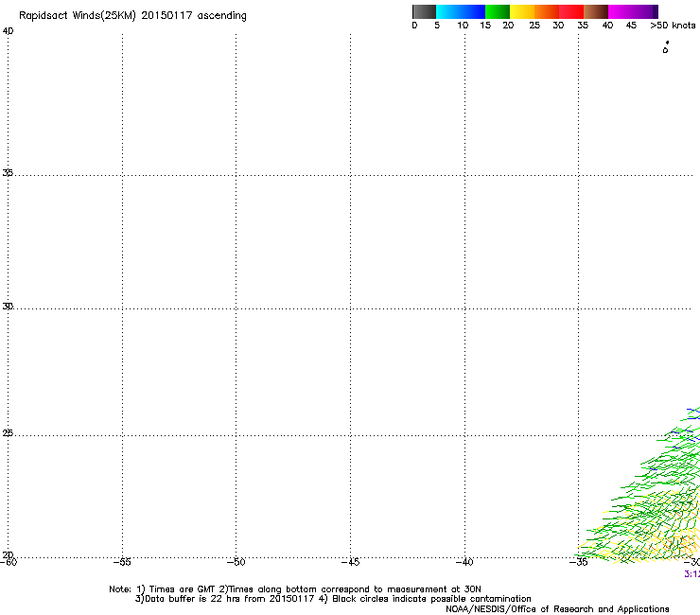Click the longitude axis label -40
Viewport: 700px width, 615px height.
(464, 562)
